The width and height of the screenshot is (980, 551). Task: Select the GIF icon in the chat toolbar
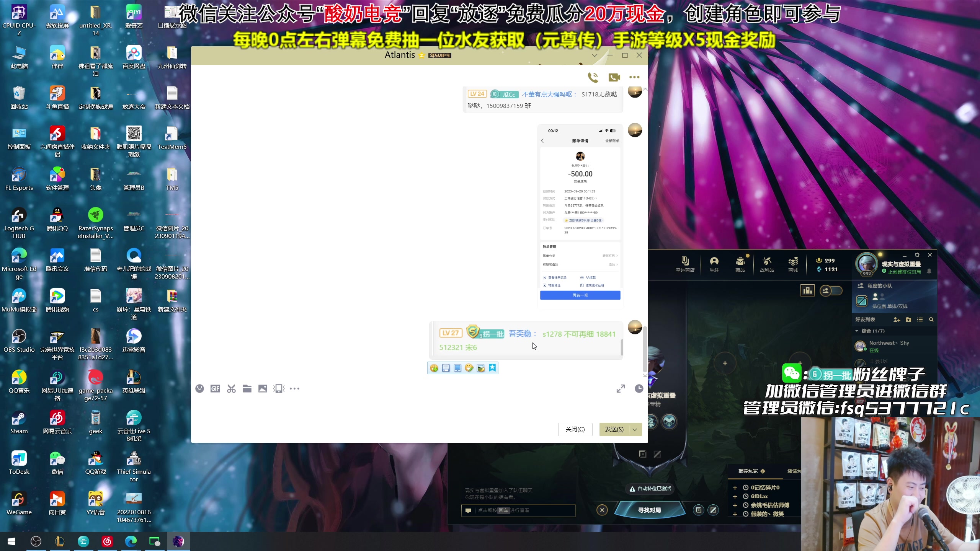pos(215,388)
